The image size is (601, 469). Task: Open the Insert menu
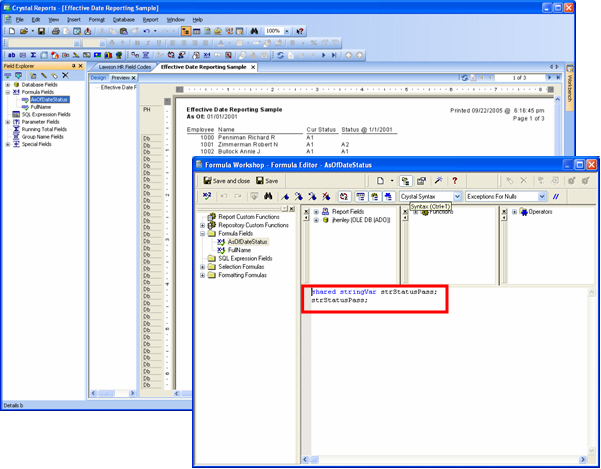coord(74,20)
